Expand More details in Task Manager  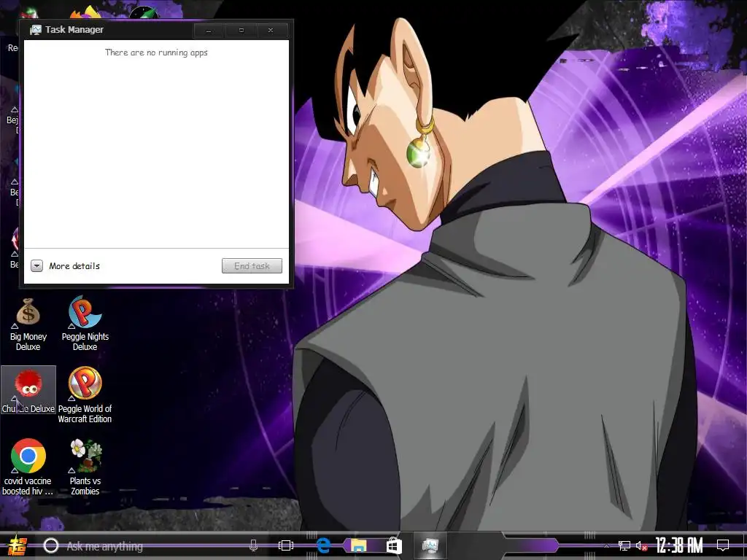[65, 265]
